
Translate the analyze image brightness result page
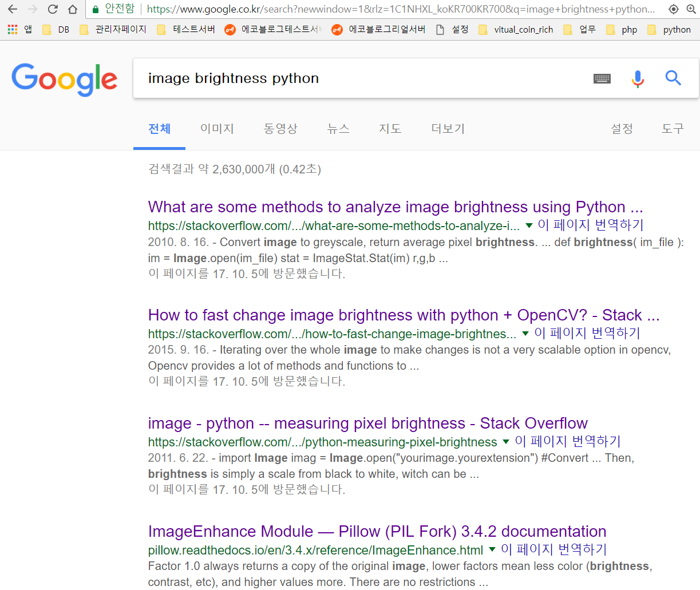[x=591, y=225]
